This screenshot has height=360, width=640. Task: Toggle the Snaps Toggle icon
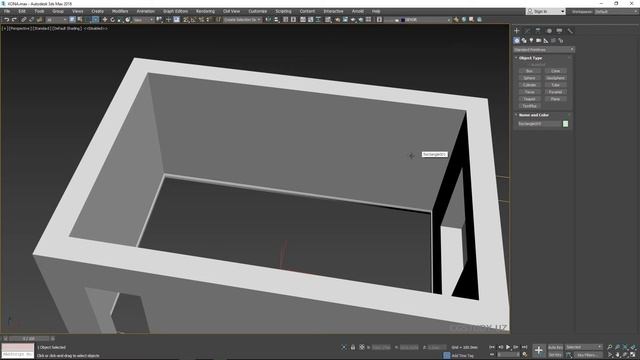186,20
